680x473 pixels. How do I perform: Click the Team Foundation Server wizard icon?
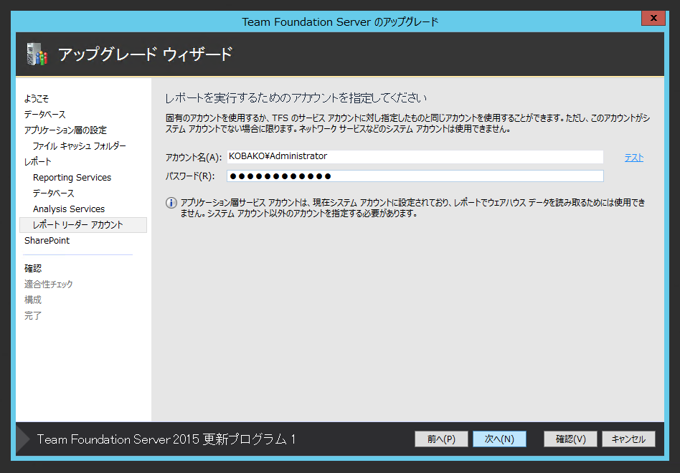coord(37,54)
